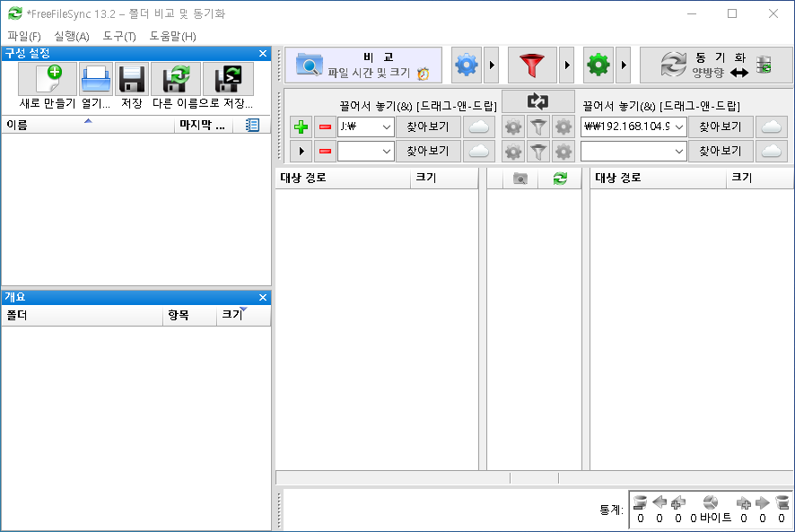Add folder pair with green plus
The width and height of the screenshot is (795, 532).
click(301, 126)
